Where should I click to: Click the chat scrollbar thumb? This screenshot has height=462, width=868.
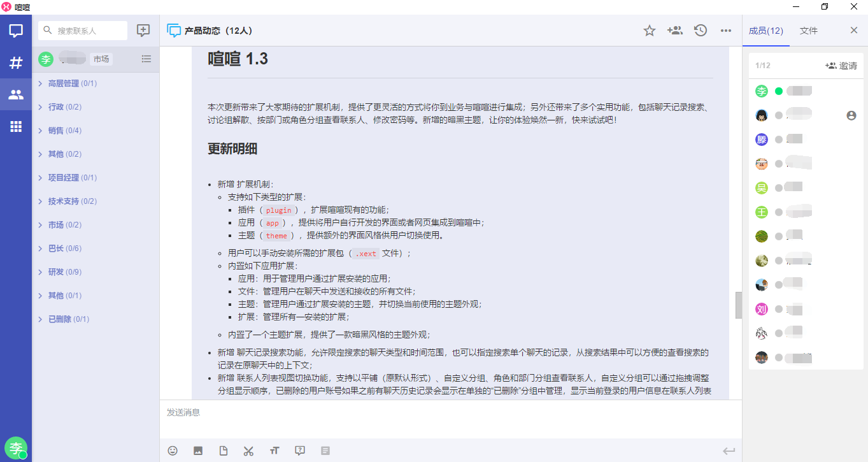[739, 305]
